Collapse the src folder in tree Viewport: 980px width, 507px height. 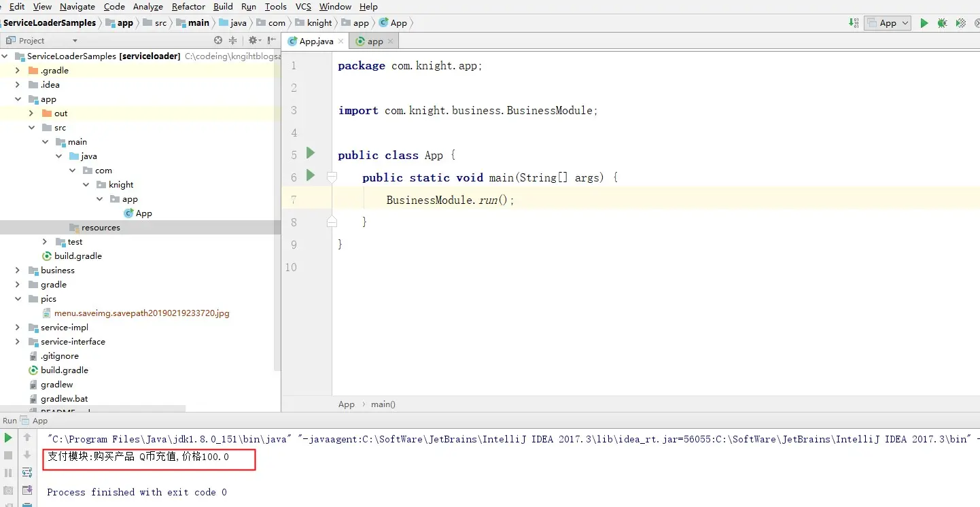31,128
